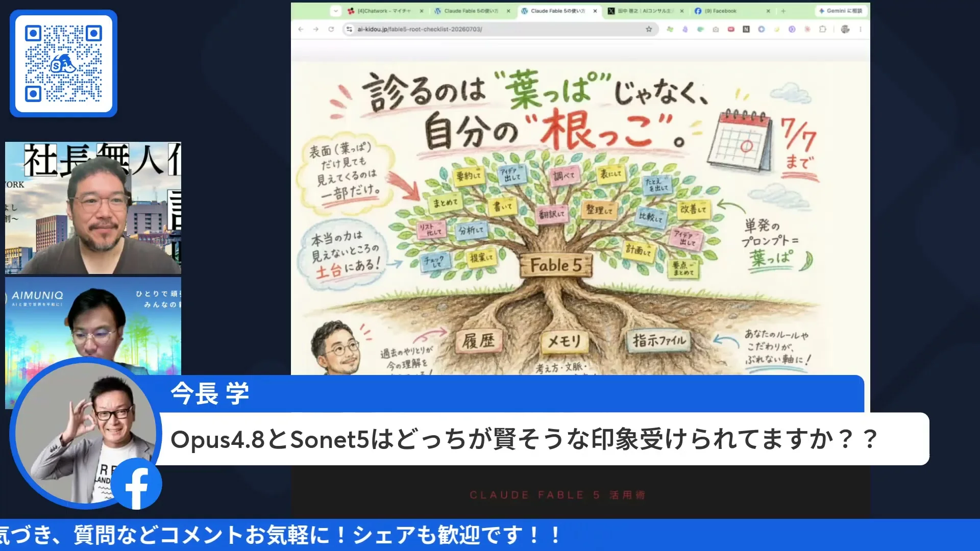This screenshot has width=980, height=551.
Task: Click the 翻訳して leaf note
Action: click(x=552, y=214)
